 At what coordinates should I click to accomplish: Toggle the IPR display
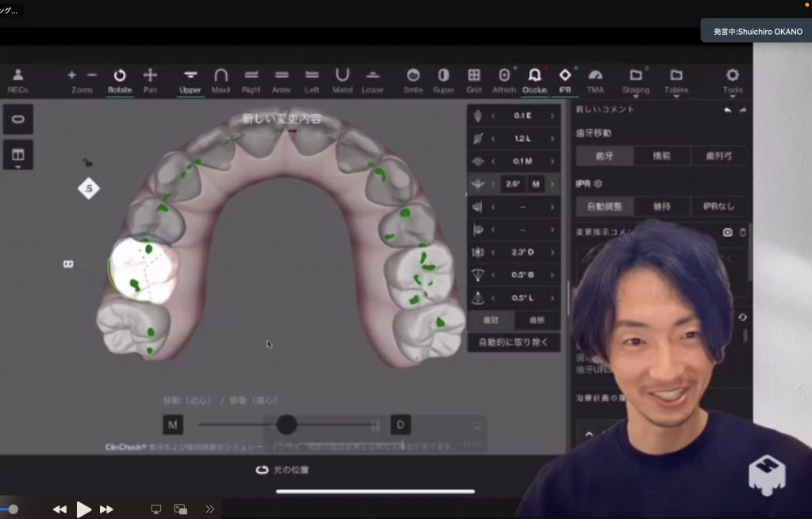(x=565, y=81)
